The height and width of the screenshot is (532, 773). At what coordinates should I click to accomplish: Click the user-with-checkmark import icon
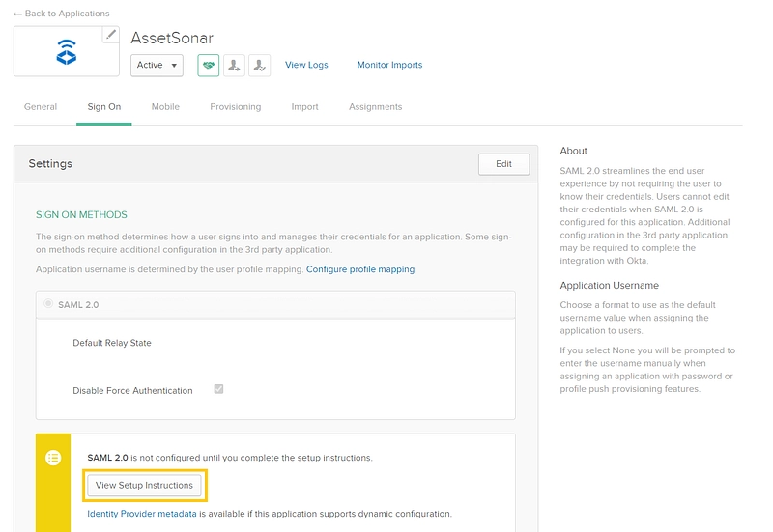click(x=259, y=65)
